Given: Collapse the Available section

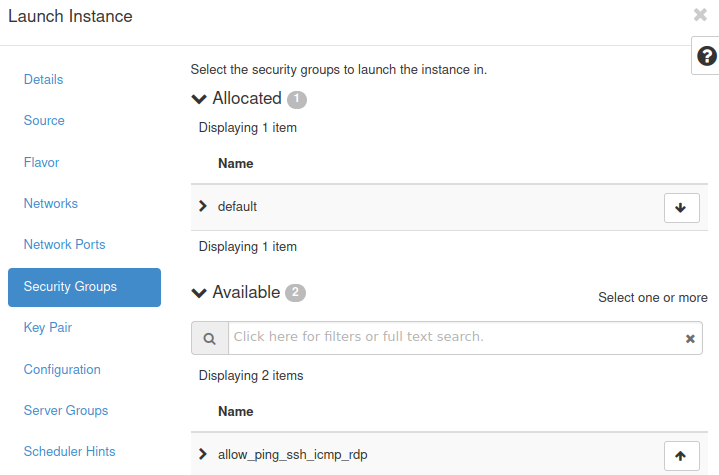Looking at the screenshot, I should (x=199, y=293).
